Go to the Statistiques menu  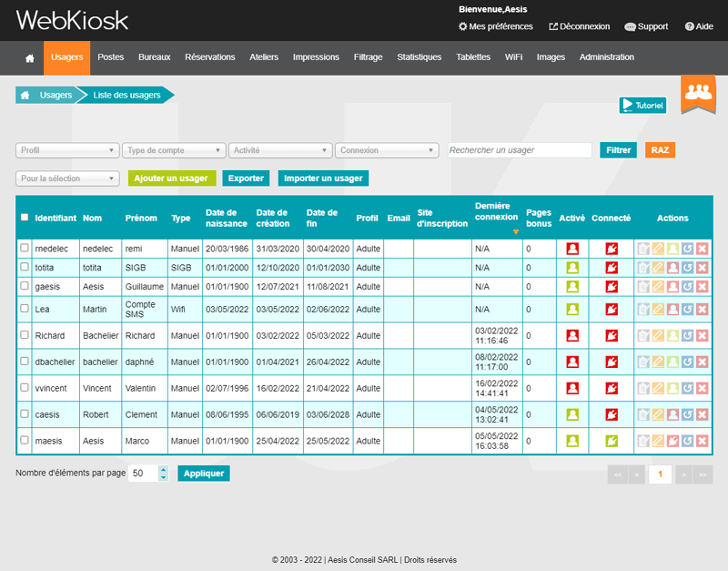[x=420, y=57]
